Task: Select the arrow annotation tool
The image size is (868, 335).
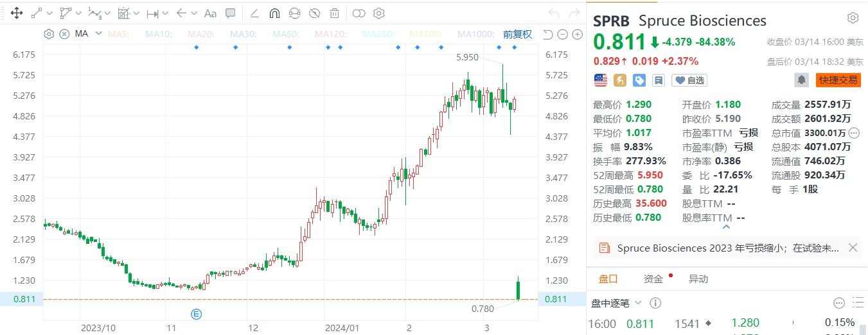Action: [x=181, y=13]
